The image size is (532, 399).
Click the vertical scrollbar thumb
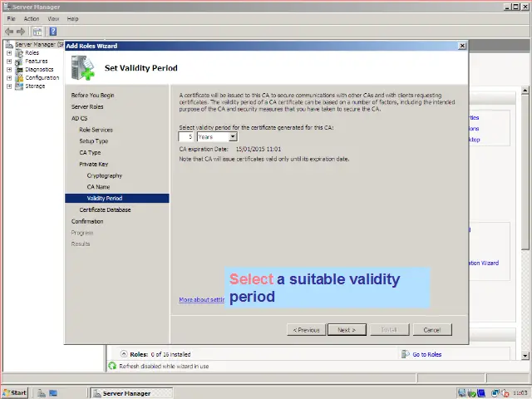point(525,172)
